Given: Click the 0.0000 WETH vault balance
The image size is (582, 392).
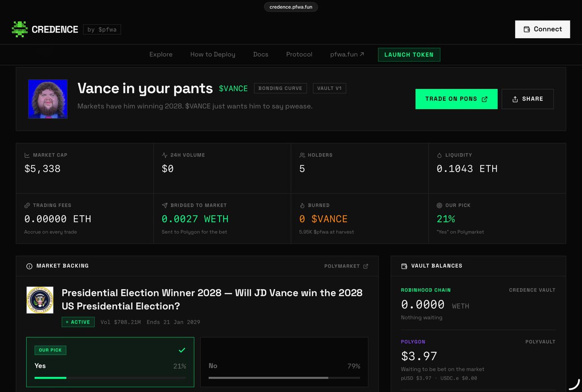Looking at the screenshot, I should [x=435, y=305].
